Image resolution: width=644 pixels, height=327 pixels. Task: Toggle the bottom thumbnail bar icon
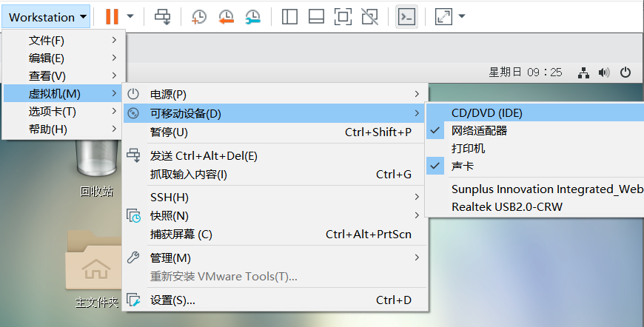coord(316,17)
